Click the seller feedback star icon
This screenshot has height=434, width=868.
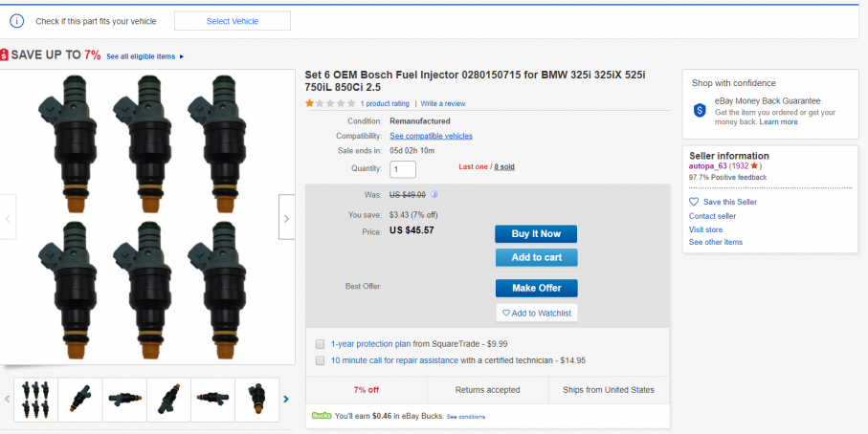pos(754,166)
